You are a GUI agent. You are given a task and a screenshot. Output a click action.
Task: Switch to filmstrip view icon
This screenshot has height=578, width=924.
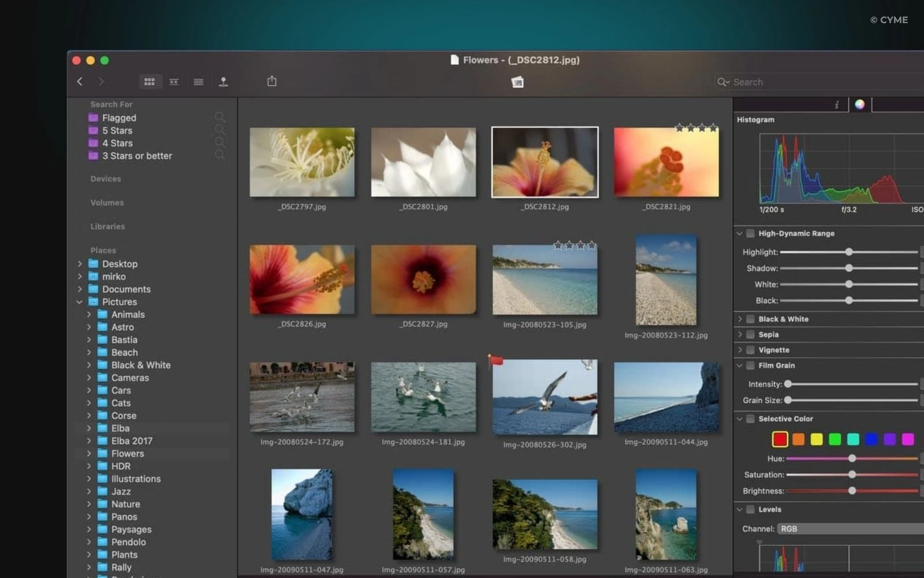tap(174, 81)
